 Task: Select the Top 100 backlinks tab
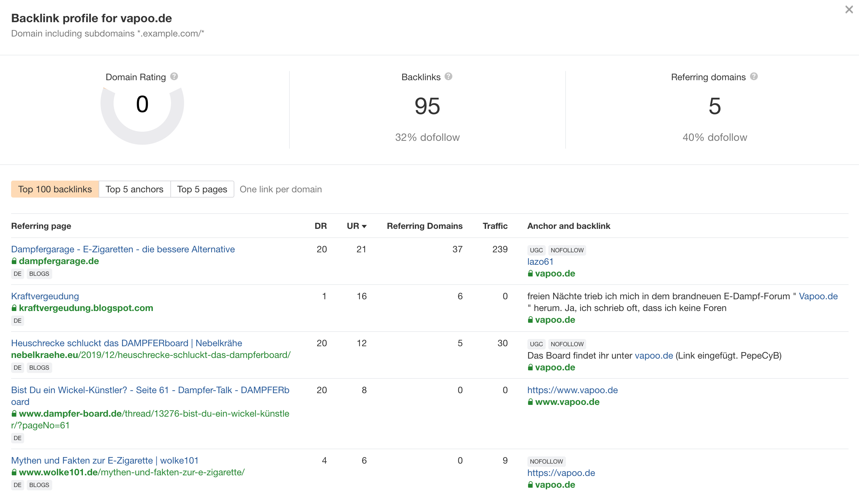[55, 189]
